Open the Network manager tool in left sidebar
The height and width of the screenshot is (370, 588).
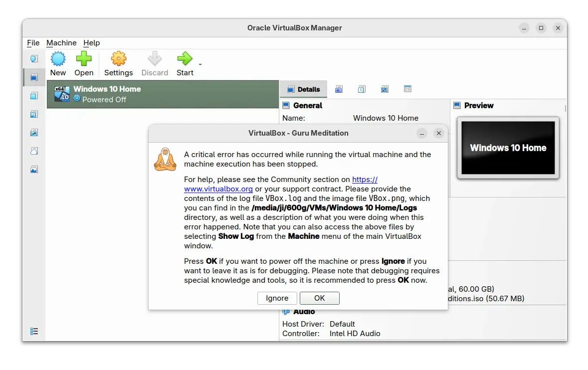(34, 132)
